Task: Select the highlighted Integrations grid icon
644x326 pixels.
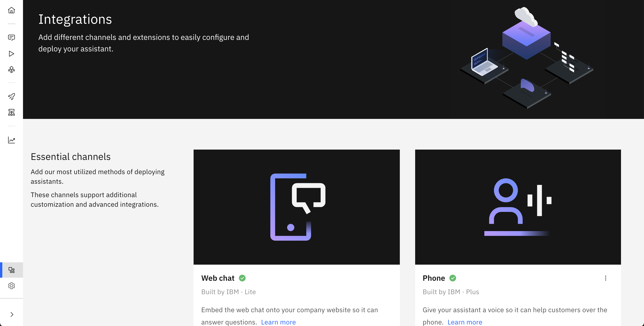Action: pos(11,270)
